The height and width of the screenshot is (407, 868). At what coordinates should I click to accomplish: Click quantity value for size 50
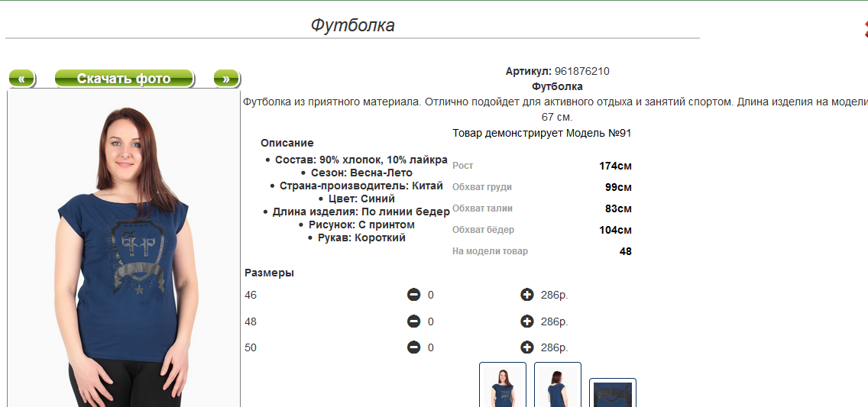click(431, 348)
